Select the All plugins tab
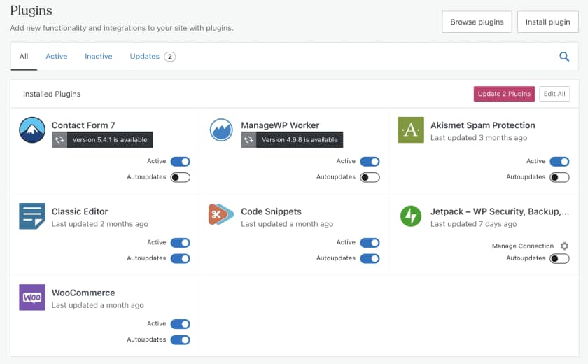This screenshot has height=364, width=588. pos(24,56)
